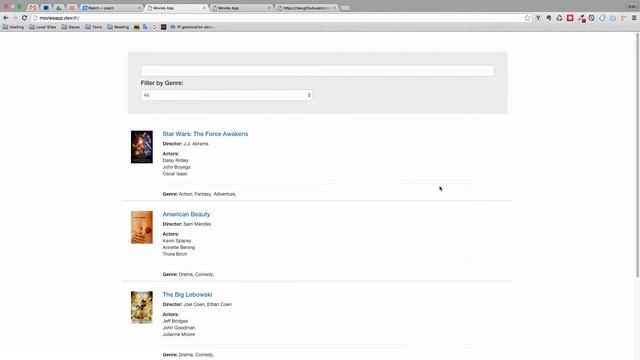This screenshot has width=640, height=360.
Task: Open the Reading bookmarks folder
Action: [118, 27]
